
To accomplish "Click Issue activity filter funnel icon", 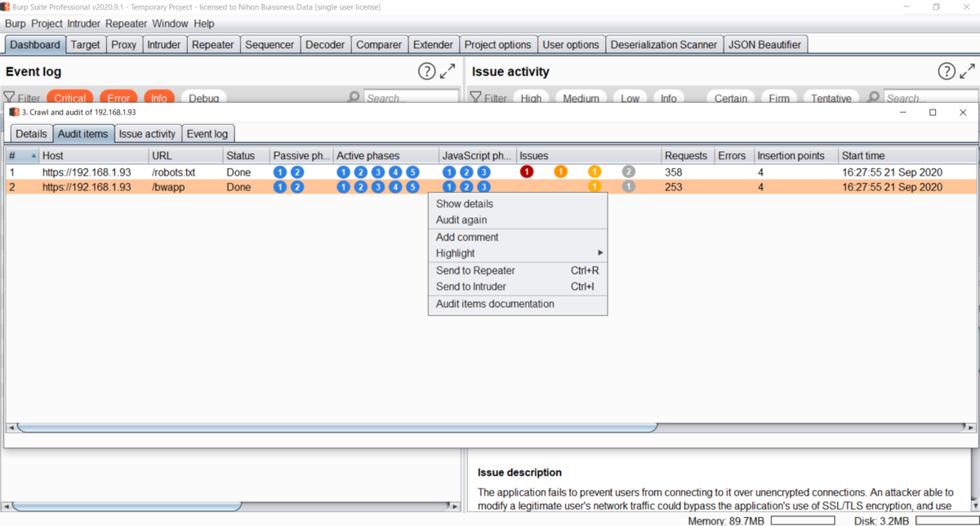I will click(475, 98).
